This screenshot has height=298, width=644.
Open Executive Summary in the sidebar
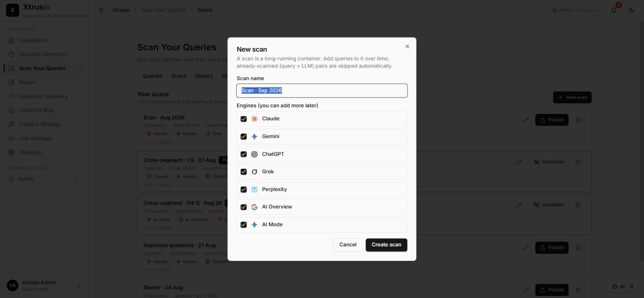[x=44, y=97]
